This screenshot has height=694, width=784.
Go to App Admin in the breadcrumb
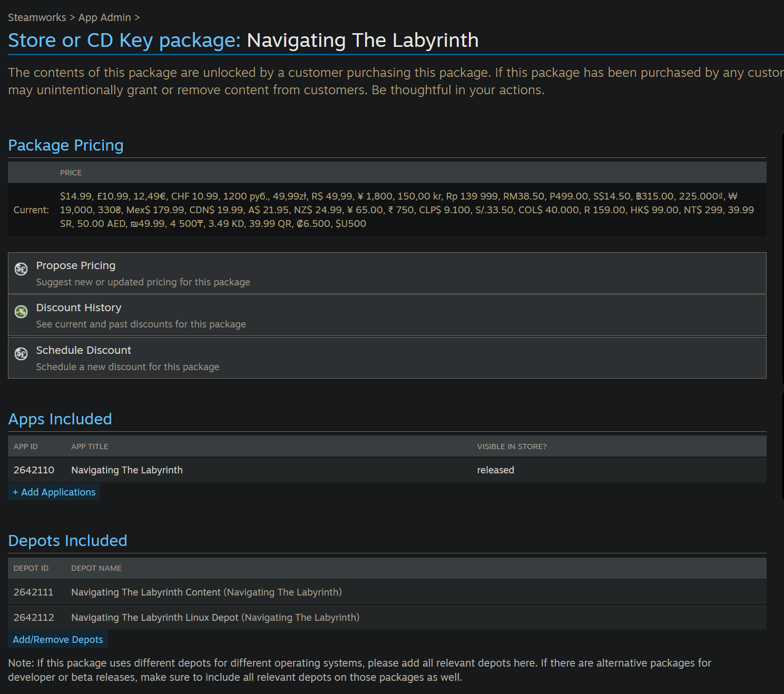(104, 17)
